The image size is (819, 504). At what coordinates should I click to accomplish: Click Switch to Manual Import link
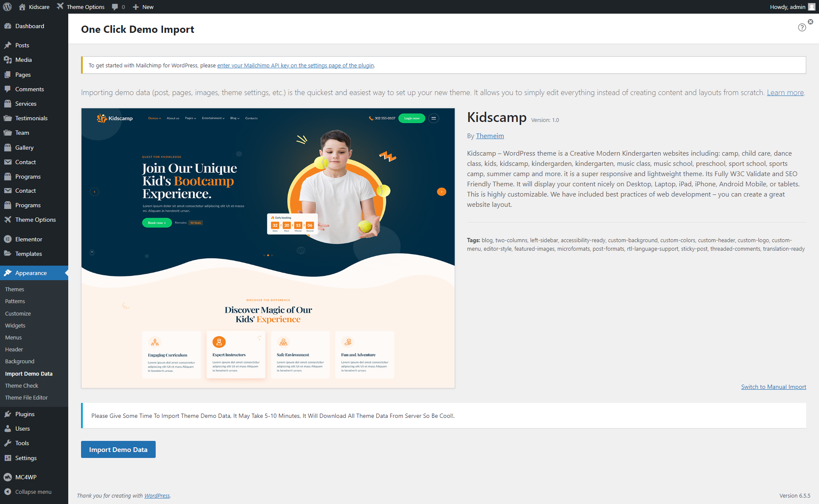[x=774, y=387]
